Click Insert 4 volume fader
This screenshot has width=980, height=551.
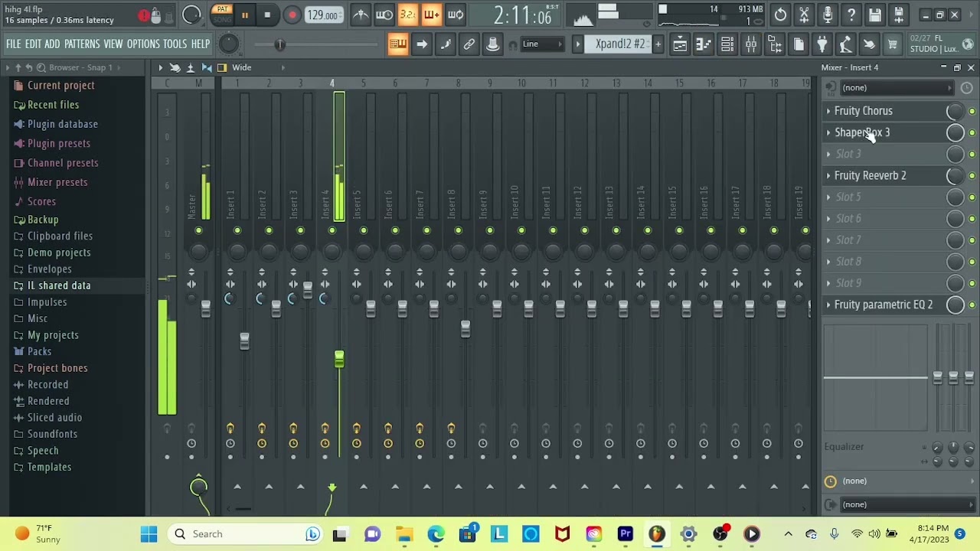[x=339, y=359]
